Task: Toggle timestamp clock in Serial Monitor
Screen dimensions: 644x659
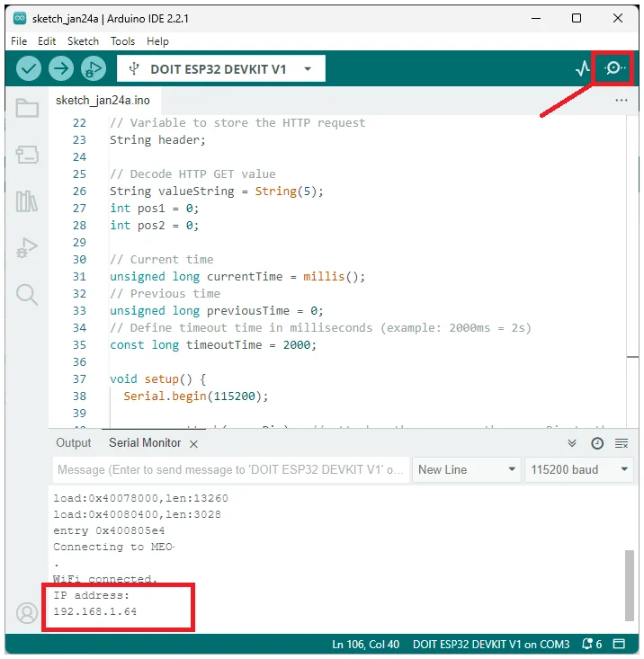Action: coord(597,443)
